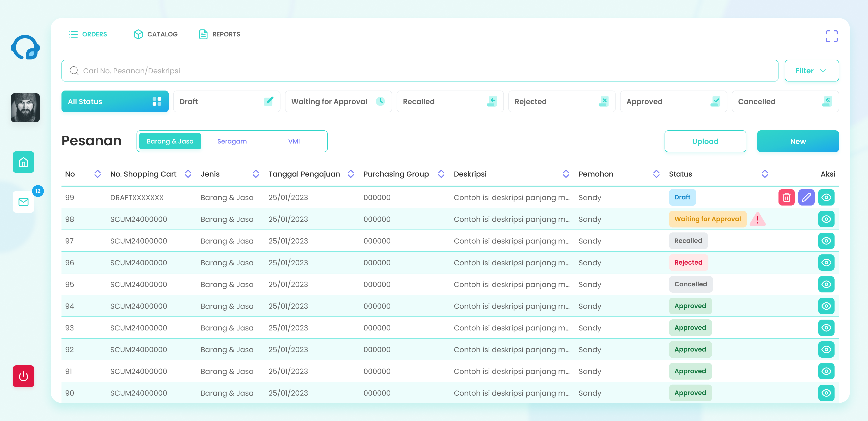Image resolution: width=868 pixels, height=421 pixels.
Task: Open the mail inbox with 12 badge
Action: click(23, 202)
